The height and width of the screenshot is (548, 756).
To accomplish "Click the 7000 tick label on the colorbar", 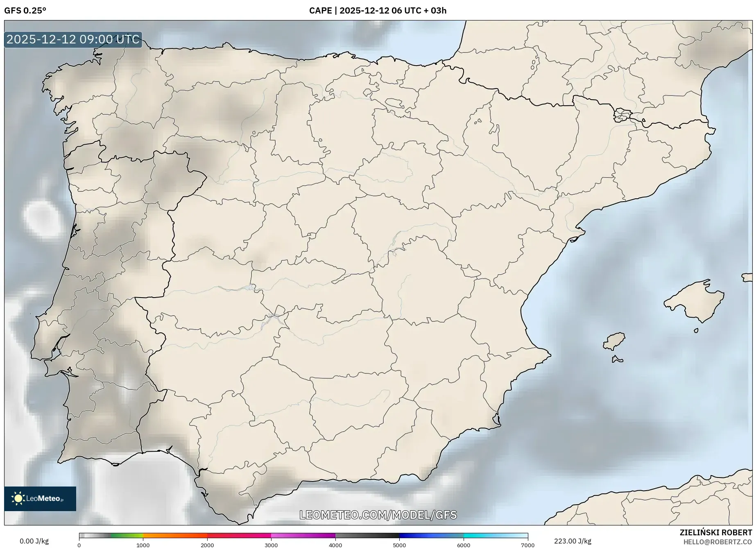I will click(527, 545).
